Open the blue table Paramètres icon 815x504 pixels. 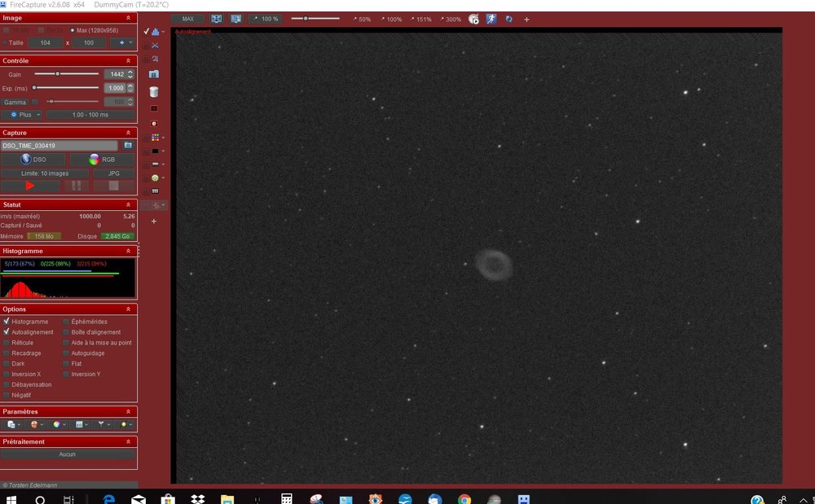(79, 424)
